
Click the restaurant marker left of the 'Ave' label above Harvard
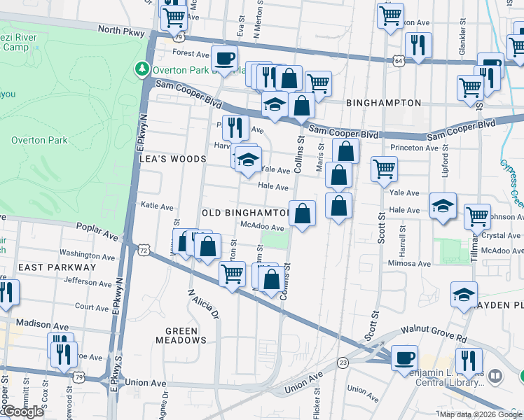(235, 129)
